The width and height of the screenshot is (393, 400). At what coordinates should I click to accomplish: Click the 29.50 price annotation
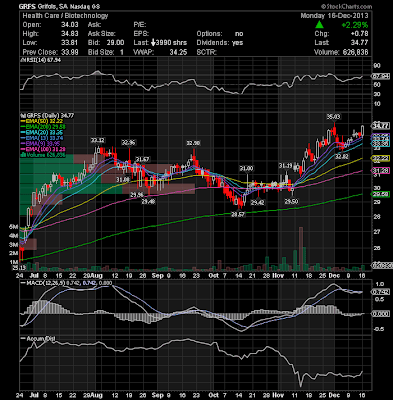tap(291, 202)
